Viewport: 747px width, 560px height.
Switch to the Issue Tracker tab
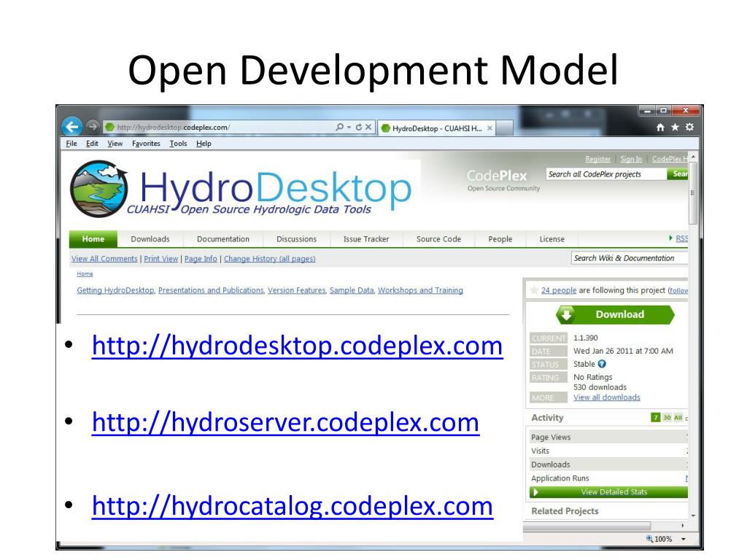[366, 239]
